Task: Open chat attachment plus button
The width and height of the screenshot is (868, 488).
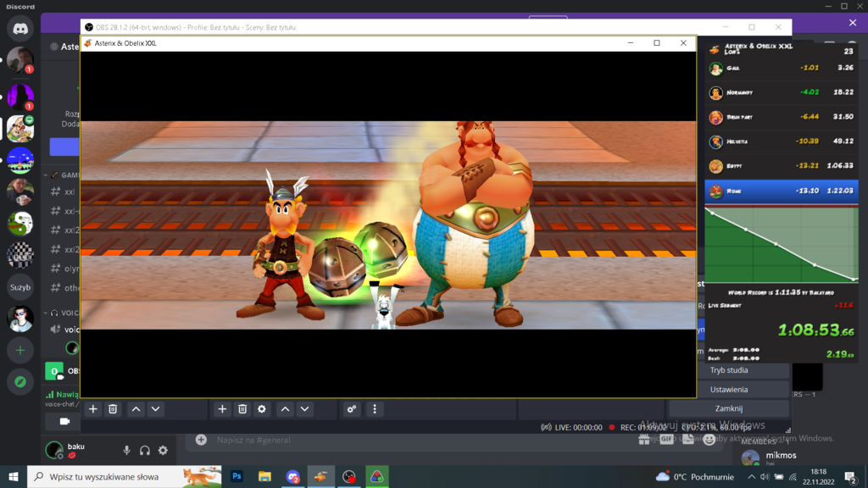Action: 201,440
